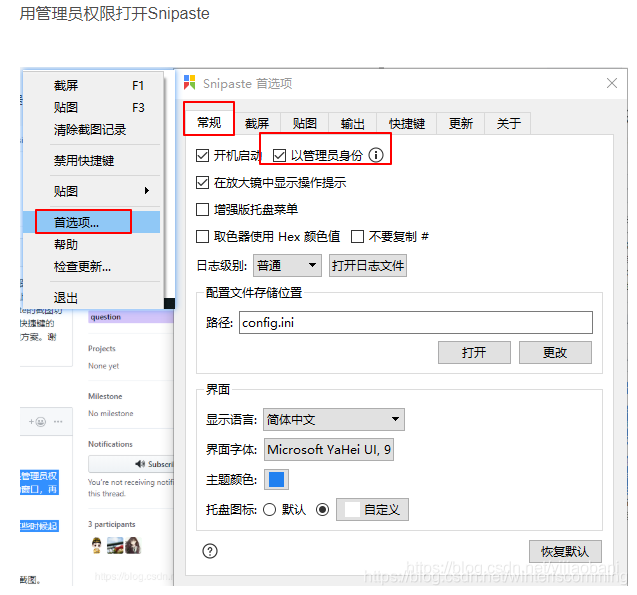Click the 自定义 tray icon button
The image size is (637, 595).
372,509
